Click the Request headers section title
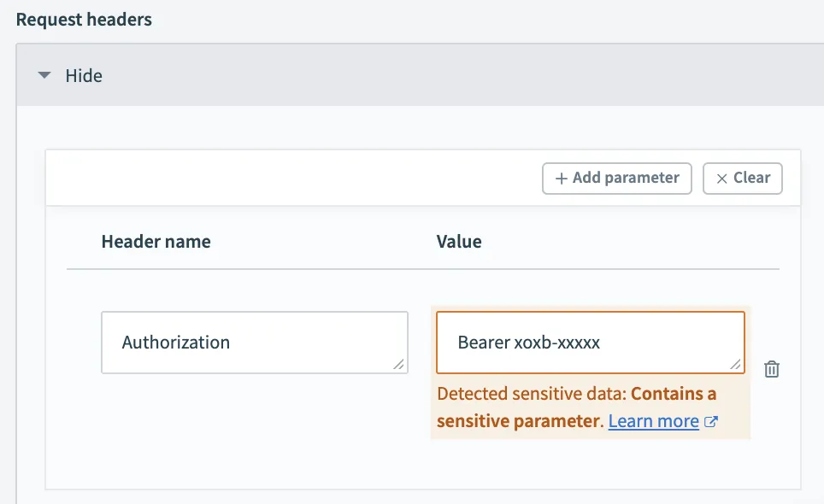Image resolution: width=824 pixels, height=504 pixels. [x=84, y=19]
